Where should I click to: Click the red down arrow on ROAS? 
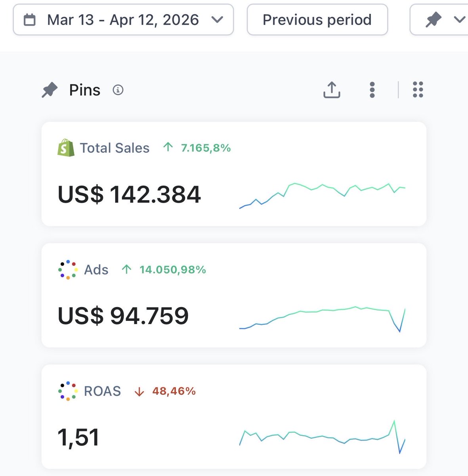[x=139, y=392]
